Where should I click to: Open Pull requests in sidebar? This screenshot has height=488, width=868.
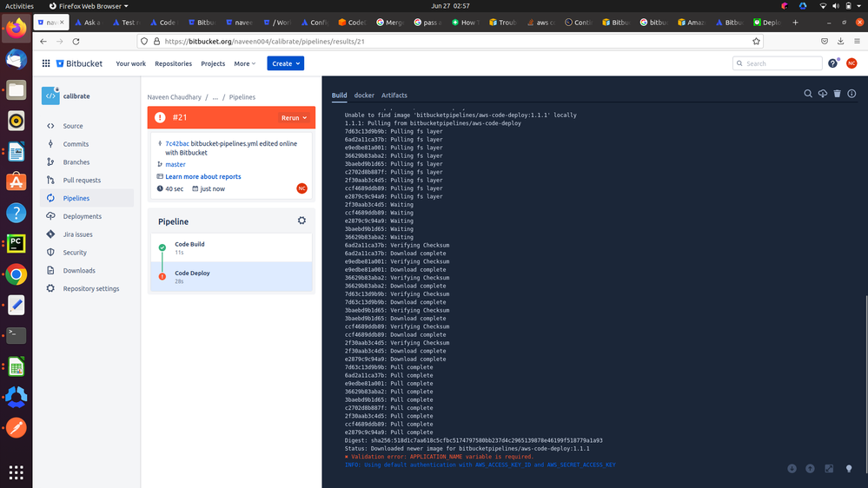82,181
